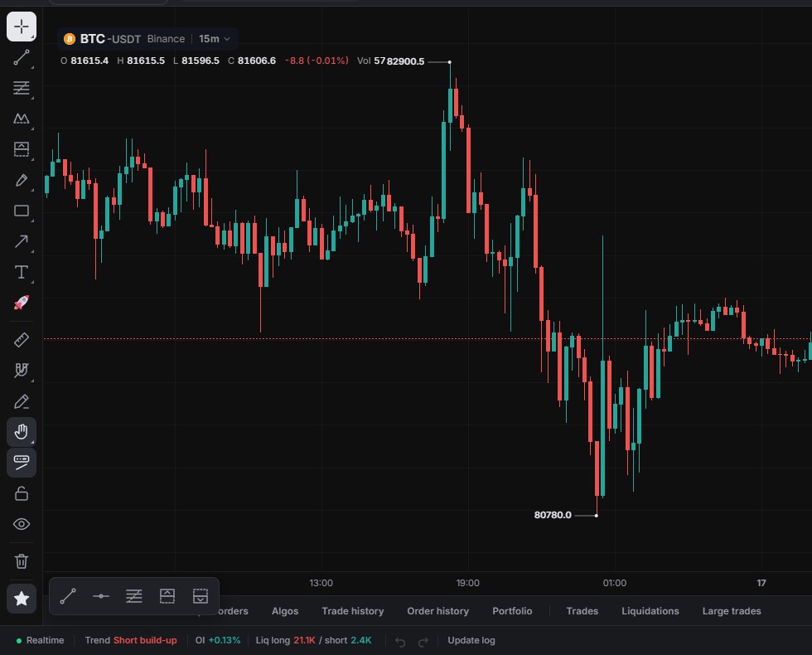Screen dimensions: 812x655
Task: Open favorites with the star icon
Action: coord(22,599)
